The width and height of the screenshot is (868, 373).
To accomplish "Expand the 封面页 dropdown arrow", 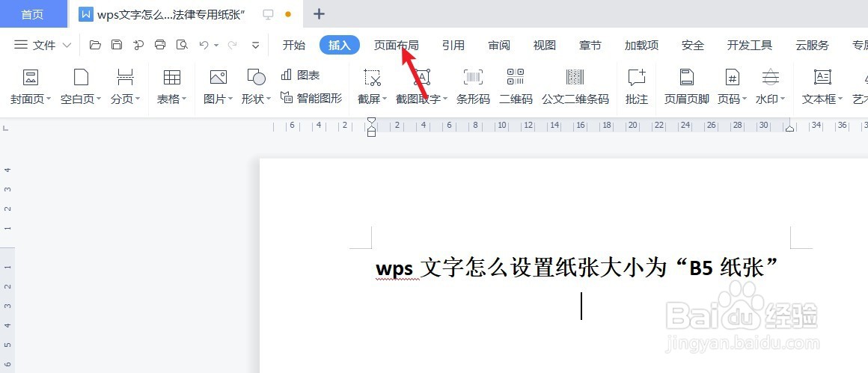I will tap(49, 99).
